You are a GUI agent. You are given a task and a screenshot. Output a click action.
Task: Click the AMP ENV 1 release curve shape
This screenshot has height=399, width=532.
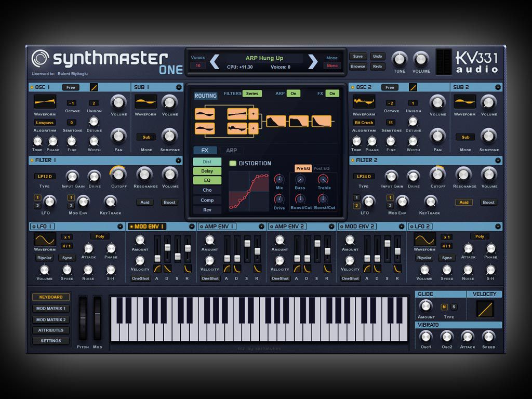click(257, 269)
